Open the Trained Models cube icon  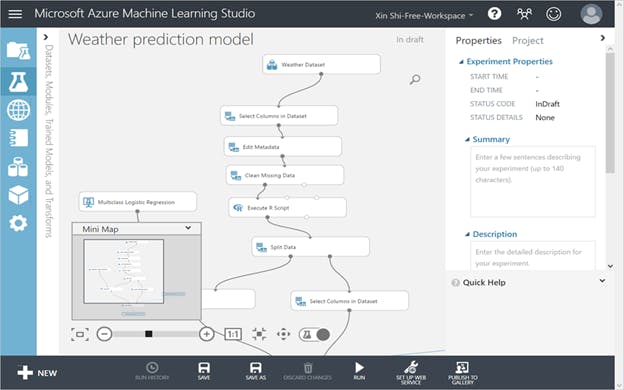tap(18, 195)
